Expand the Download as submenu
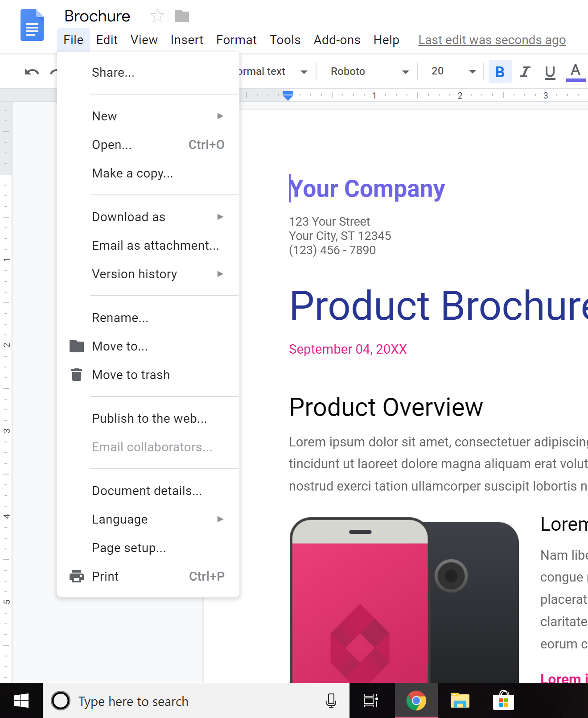588x718 pixels. (x=157, y=217)
